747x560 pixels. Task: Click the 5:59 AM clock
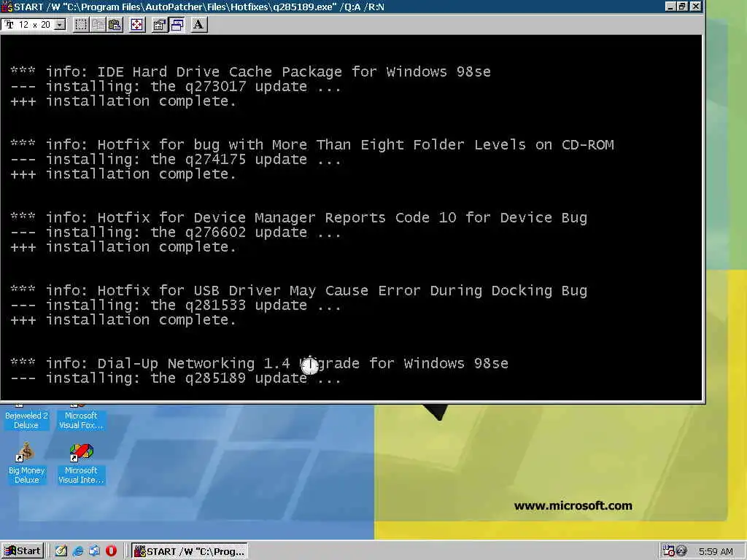point(716,551)
